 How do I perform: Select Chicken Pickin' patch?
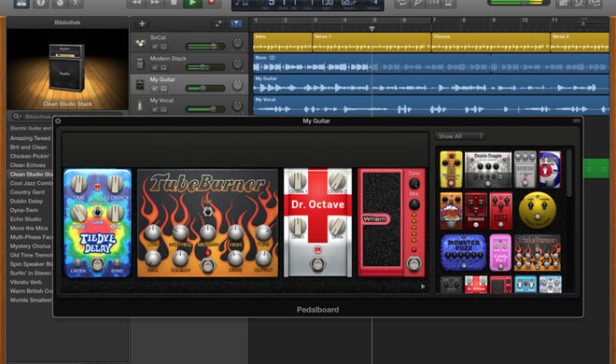[x=30, y=156]
